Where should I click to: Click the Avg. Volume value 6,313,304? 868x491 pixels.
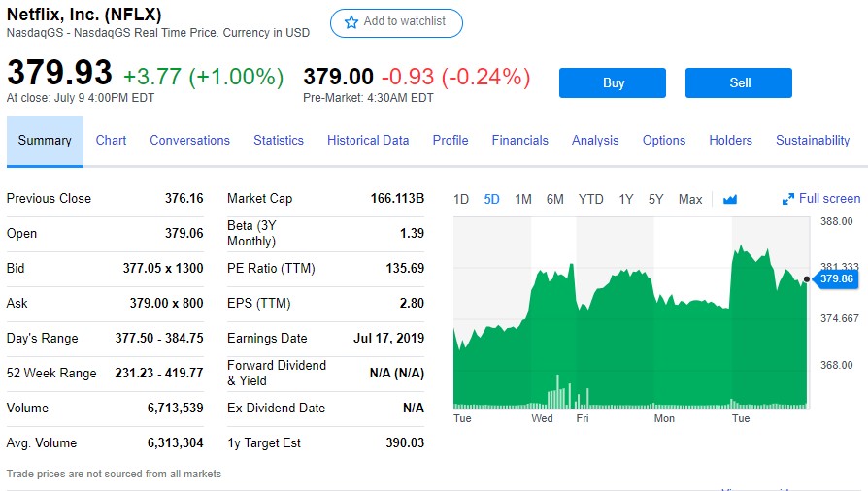176,442
